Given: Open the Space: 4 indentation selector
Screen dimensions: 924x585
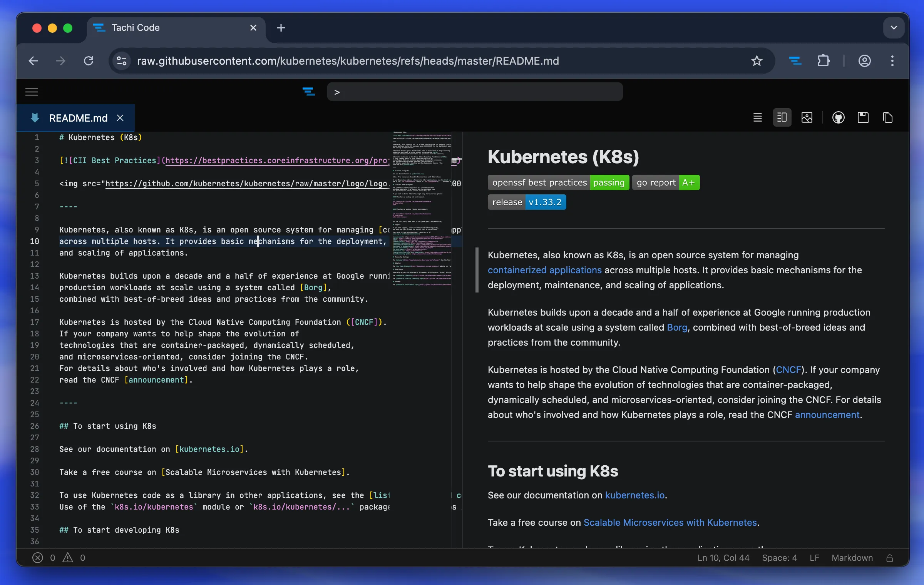Looking at the screenshot, I should pos(779,558).
